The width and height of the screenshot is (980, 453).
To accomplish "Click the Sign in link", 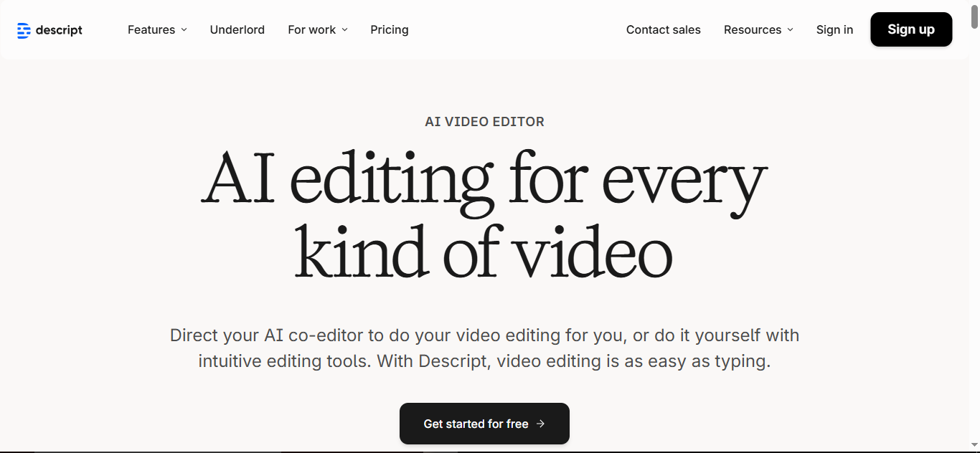I will 834,30.
